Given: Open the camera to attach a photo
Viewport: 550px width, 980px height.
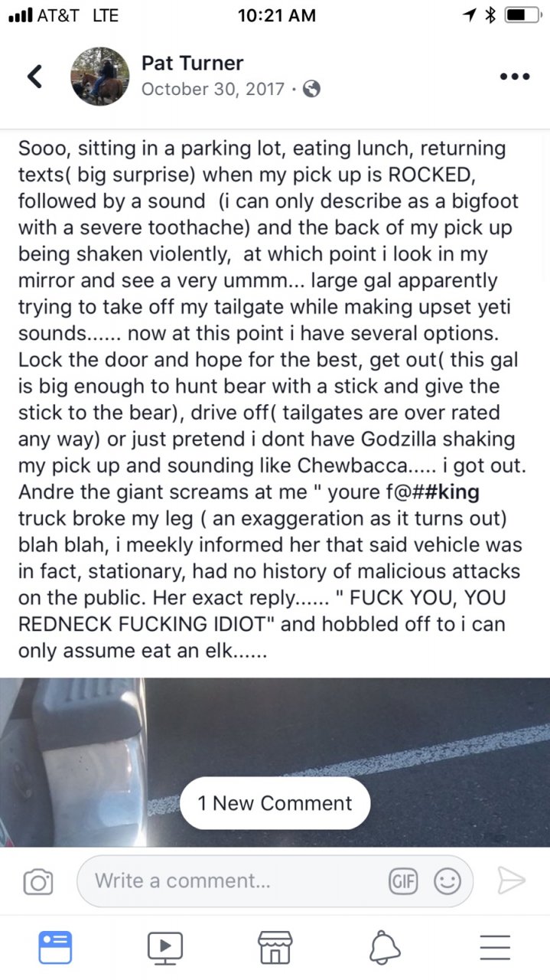Looking at the screenshot, I should [37, 882].
